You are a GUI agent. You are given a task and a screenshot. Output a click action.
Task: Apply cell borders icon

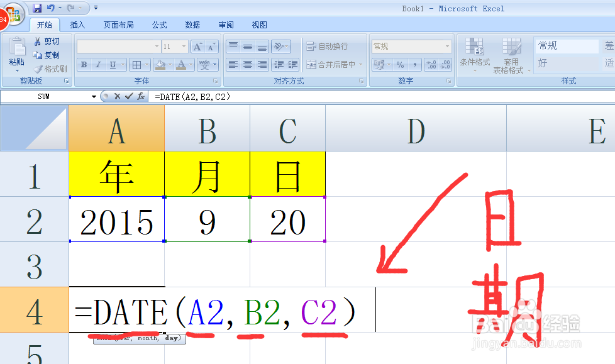136,65
